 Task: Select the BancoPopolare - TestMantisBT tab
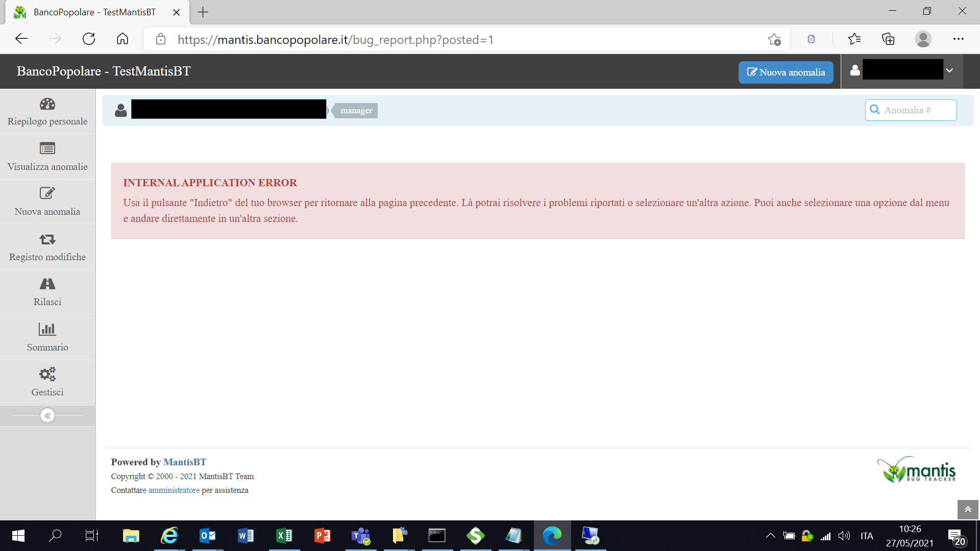click(x=94, y=12)
